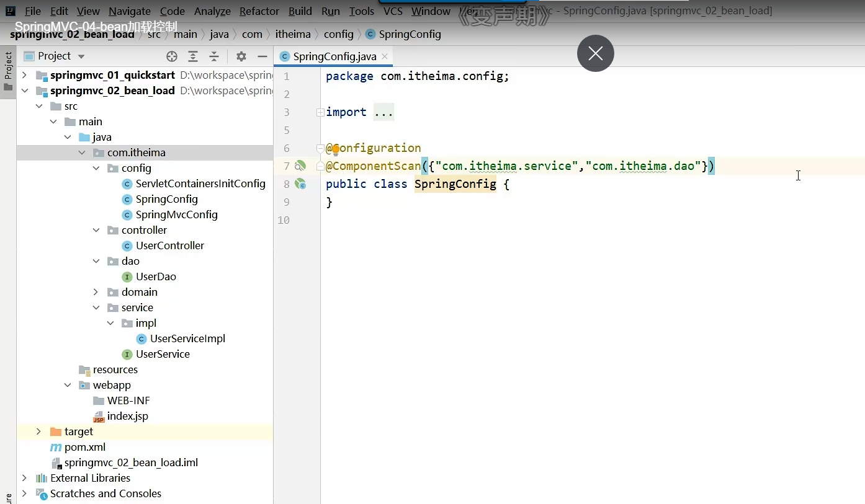Open the Navigate menu
This screenshot has width=865, height=504.
[x=129, y=11]
